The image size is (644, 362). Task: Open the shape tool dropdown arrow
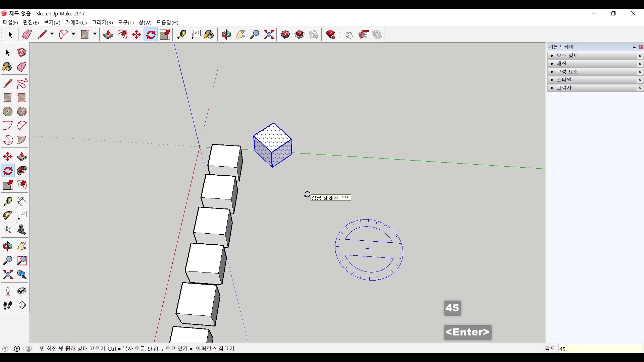(95, 34)
